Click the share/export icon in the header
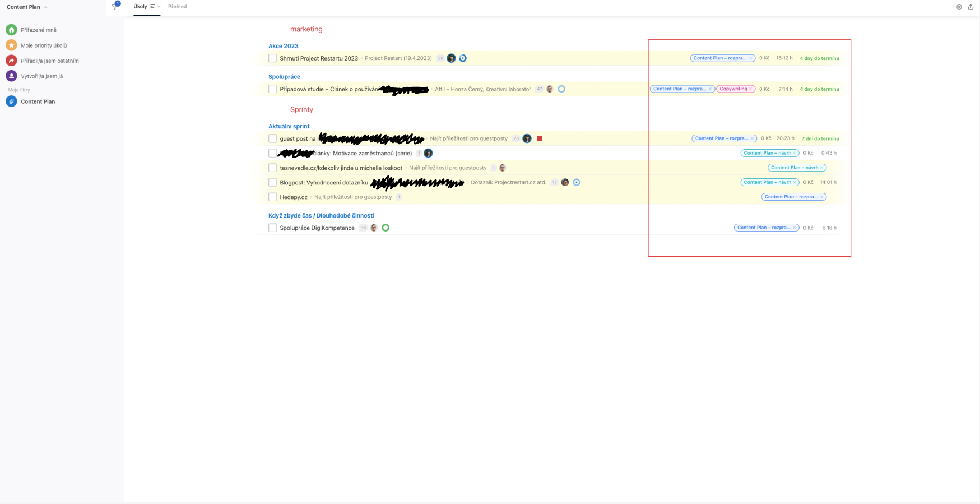 point(970,7)
